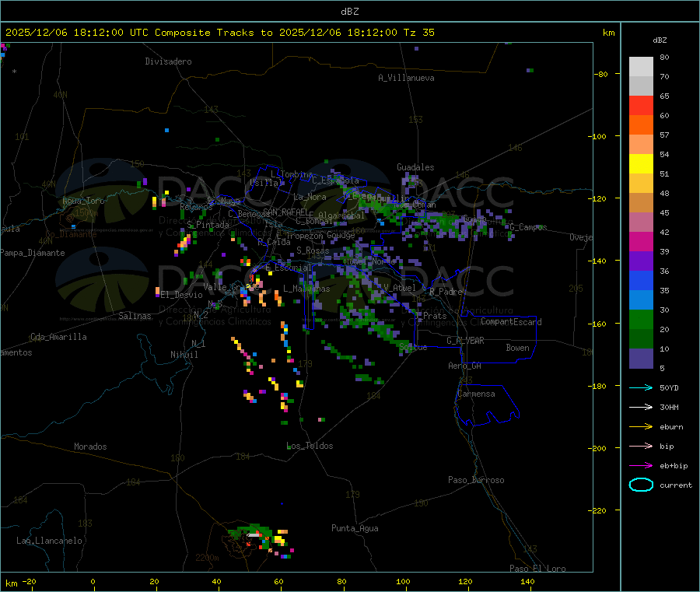Select the purple 36-39 dBZ swatch
The width and height of the screenshot is (700, 592).
coord(641,261)
